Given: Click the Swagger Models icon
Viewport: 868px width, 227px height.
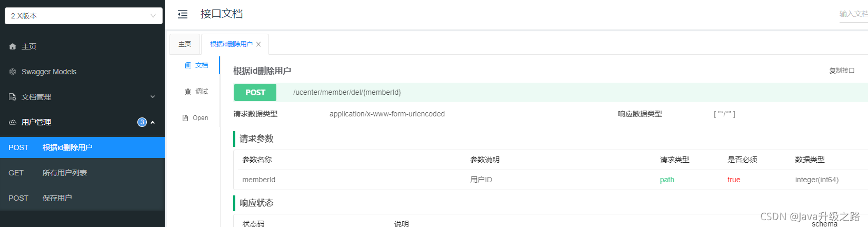Looking at the screenshot, I should tap(13, 72).
